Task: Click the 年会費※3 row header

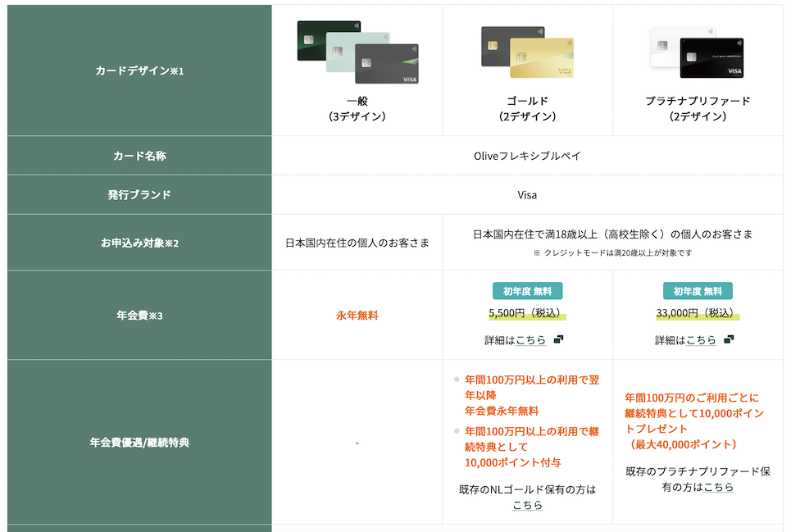Action: tap(139, 315)
